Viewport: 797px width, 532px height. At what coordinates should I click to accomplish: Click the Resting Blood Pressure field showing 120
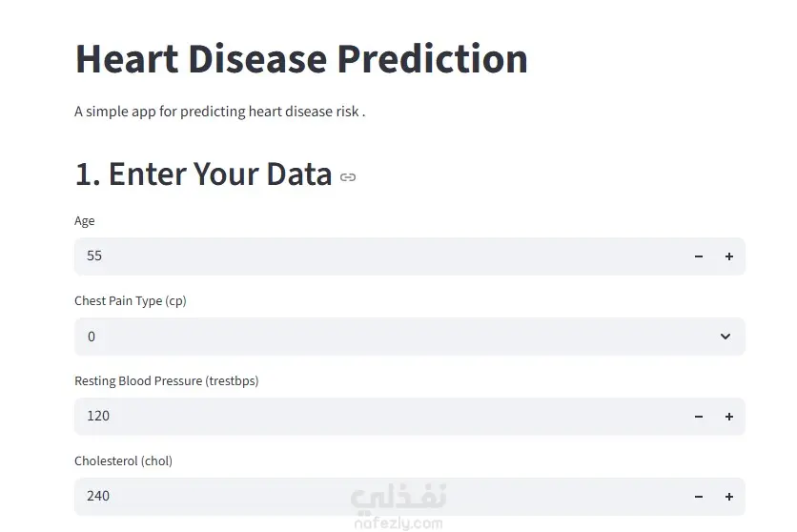(x=372, y=417)
